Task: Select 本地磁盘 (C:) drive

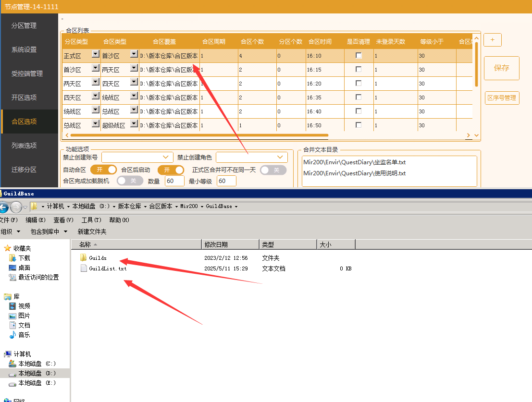Action: [37, 364]
